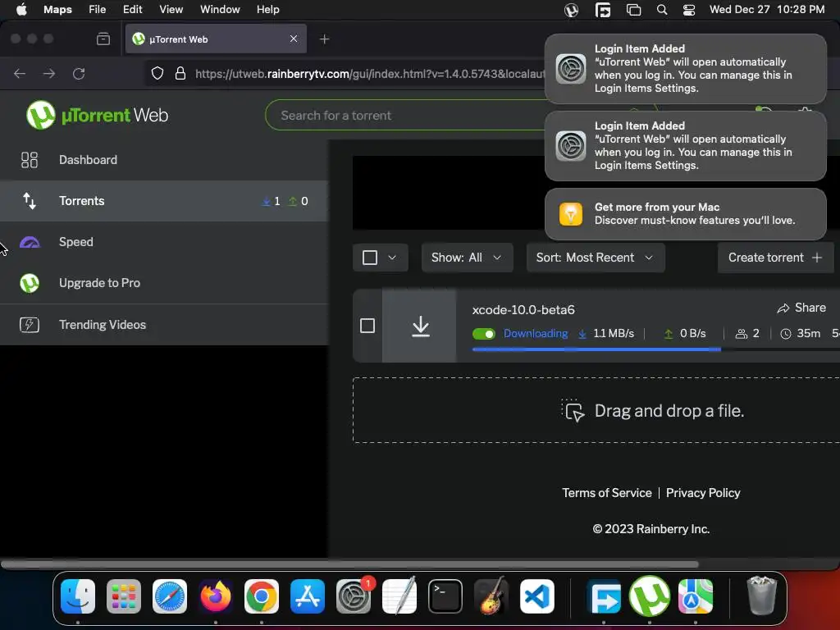840x630 pixels.
Task: Open Trending Videos in sidebar
Action: point(164,325)
